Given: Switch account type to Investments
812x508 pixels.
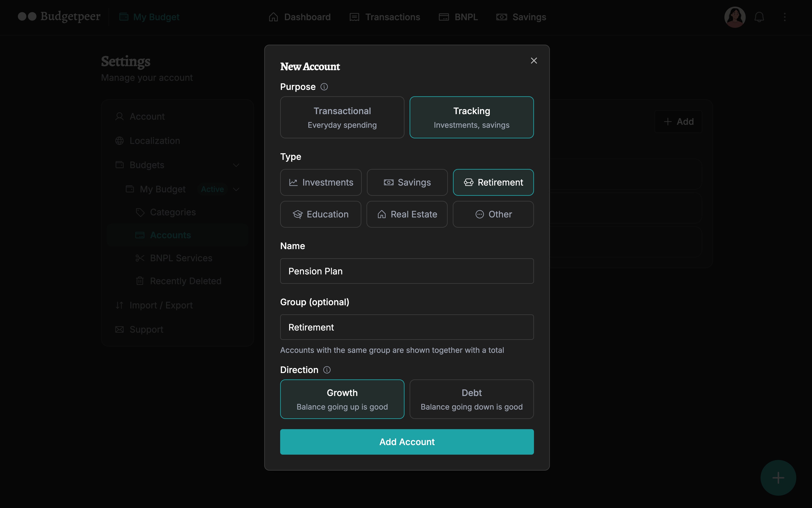Looking at the screenshot, I should [321, 182].
